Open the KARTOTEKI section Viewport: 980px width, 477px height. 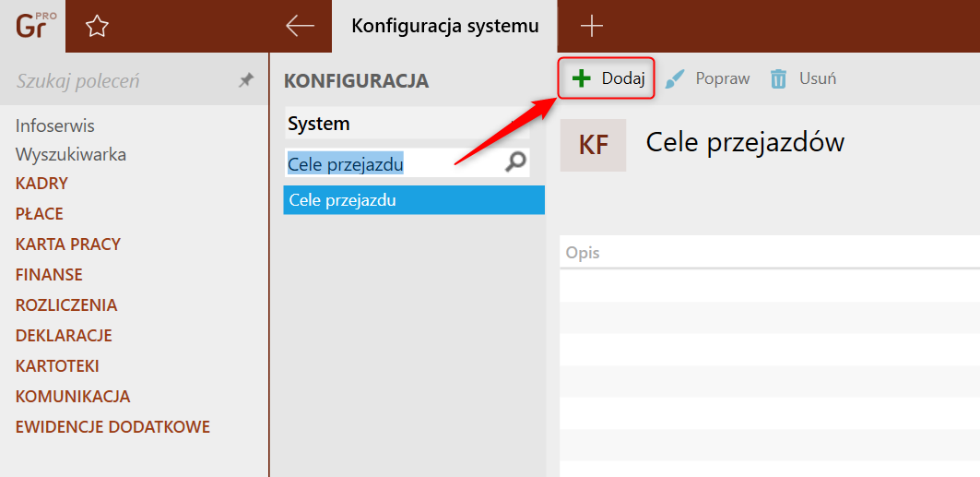57,365
